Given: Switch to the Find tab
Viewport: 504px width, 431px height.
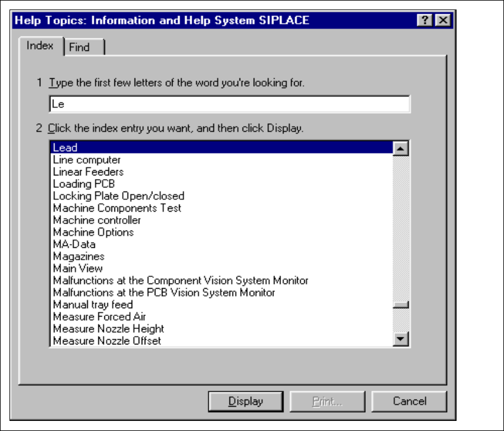Looking at the screenshot, I should (84, 47).
